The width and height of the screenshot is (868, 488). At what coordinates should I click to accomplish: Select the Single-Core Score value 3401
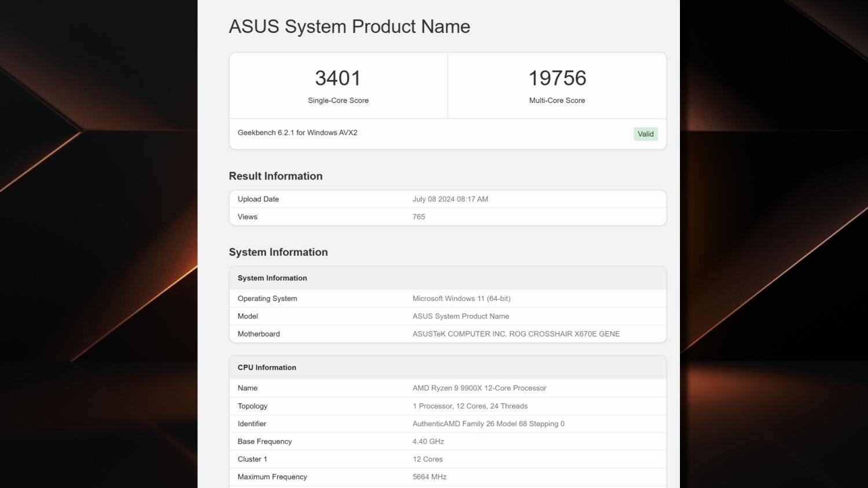pyautogui.click(x=338, y=78)
